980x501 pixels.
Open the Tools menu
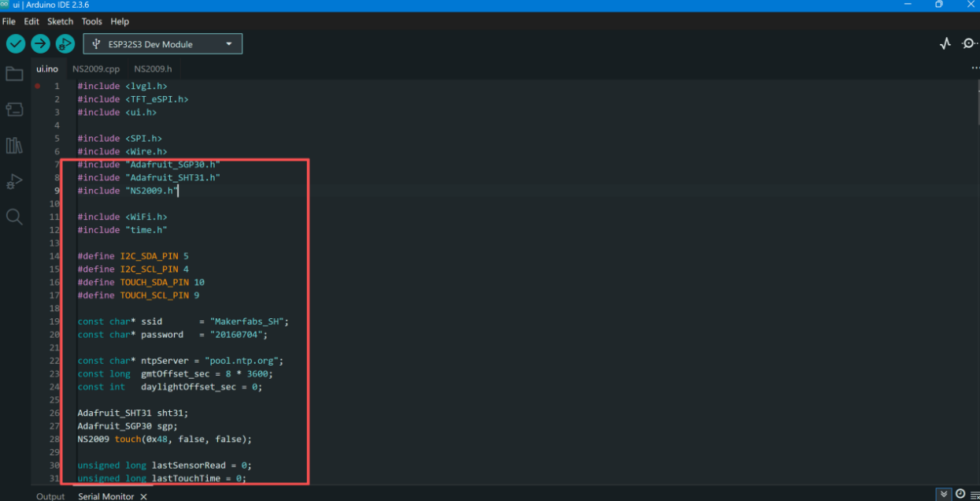pos(92,21)
